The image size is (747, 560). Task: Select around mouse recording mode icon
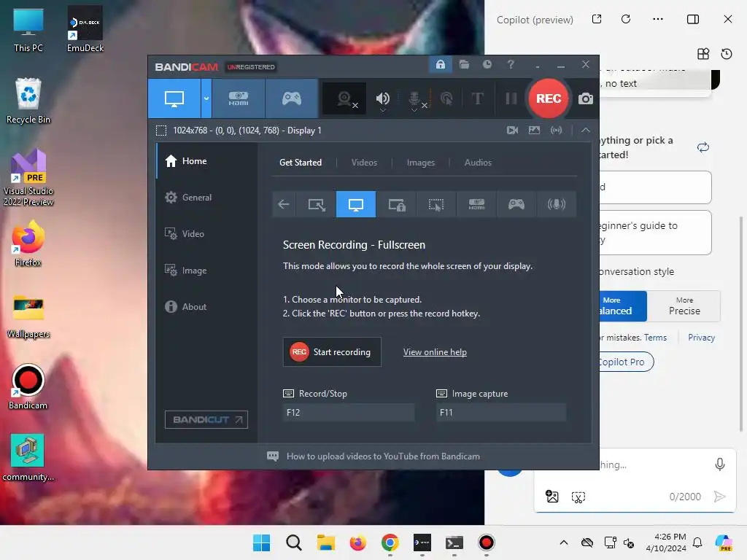click(x=436, y=204)
